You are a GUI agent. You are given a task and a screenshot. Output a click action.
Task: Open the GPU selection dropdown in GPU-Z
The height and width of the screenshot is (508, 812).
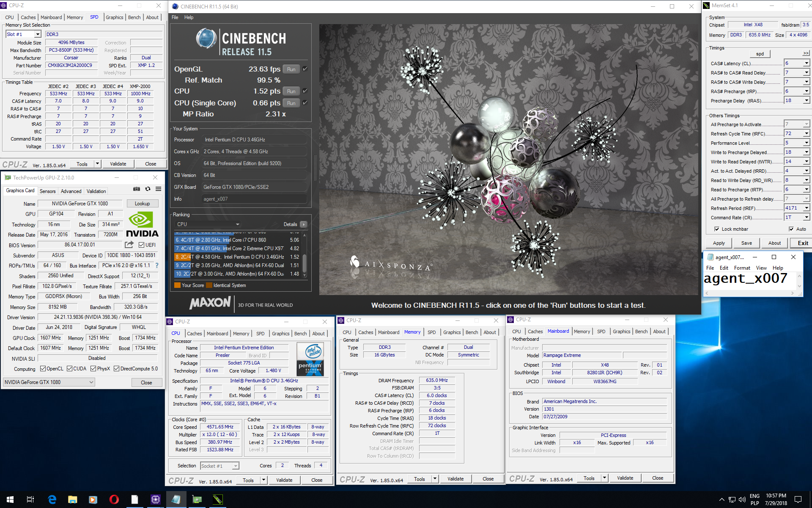[x=49, y=382]
